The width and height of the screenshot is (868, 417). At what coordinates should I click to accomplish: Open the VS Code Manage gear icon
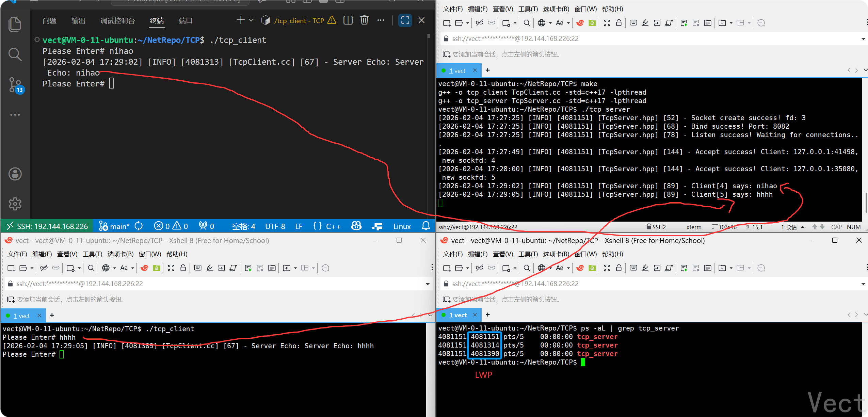15,204
